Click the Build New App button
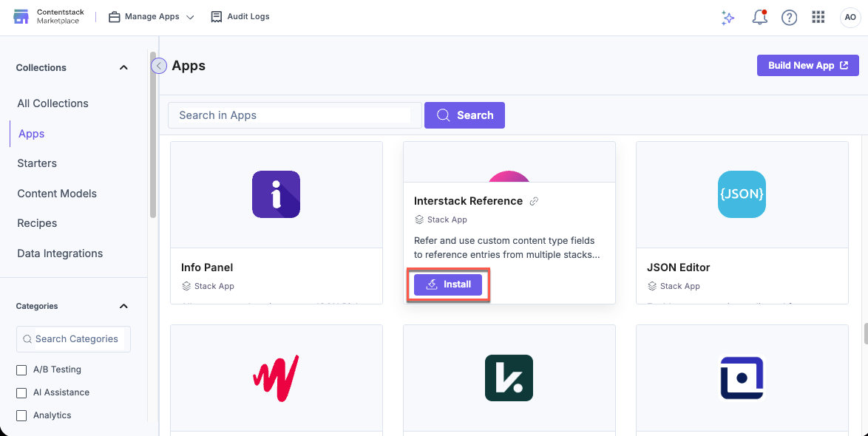 tap(807, 65)
